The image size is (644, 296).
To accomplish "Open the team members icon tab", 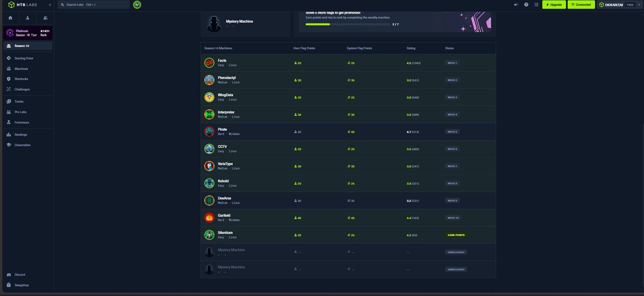I will click(x=45, y=18).
